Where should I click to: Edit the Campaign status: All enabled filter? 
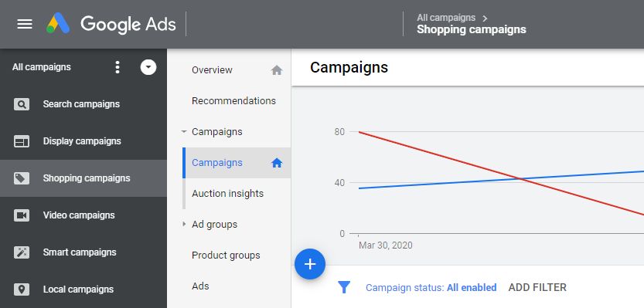click(x=431, y=288)
